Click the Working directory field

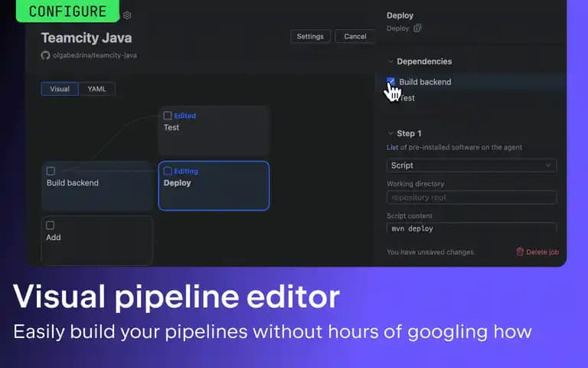472,198
